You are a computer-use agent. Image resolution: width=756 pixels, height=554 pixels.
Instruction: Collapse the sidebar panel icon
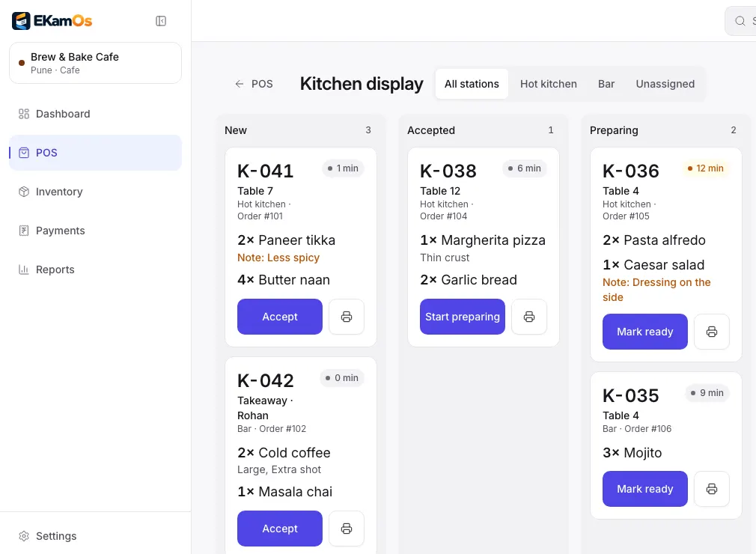pyautogui.click(x=161, y=21)
